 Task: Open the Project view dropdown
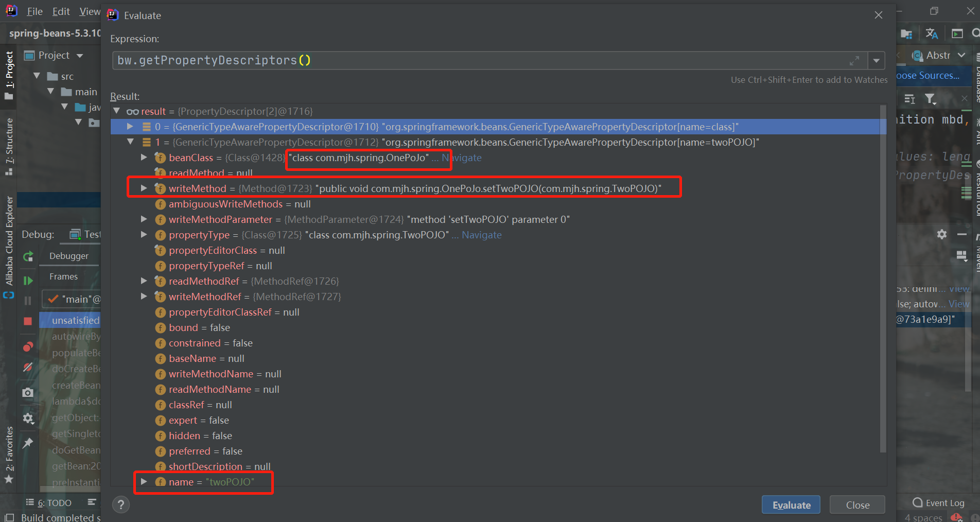click(x=80, y=56)
